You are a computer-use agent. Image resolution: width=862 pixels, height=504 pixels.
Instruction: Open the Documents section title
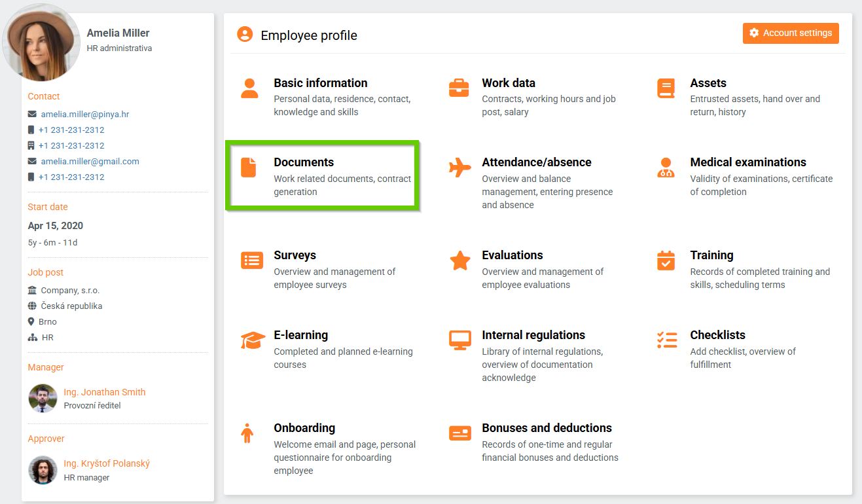tap(304, 162)
